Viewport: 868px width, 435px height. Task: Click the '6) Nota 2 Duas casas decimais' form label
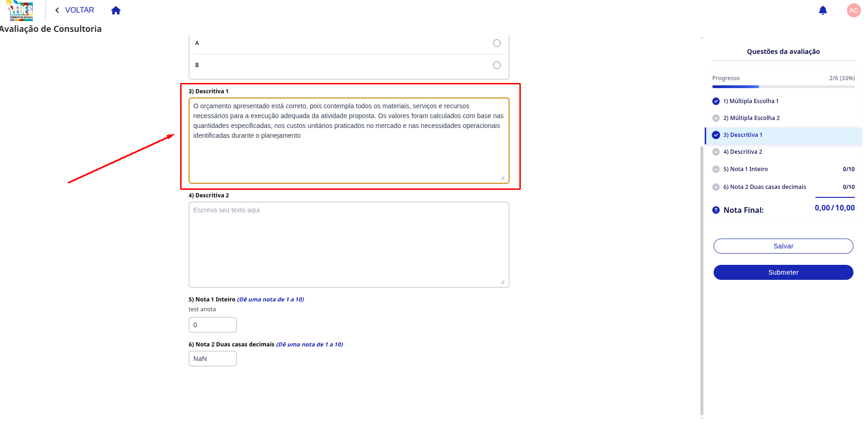[231, 345]
